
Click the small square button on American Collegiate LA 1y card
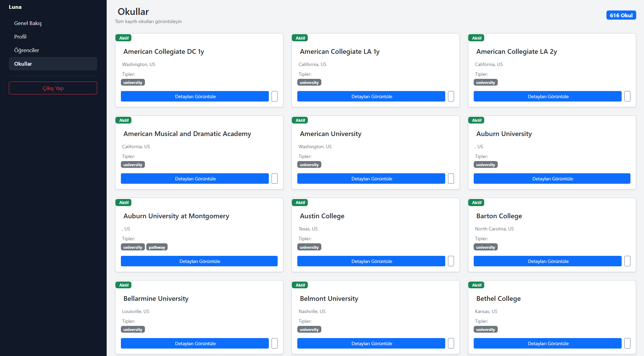point(451,96)
